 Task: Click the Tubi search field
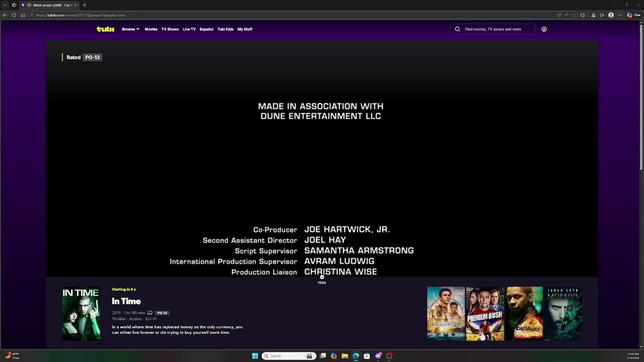[493, 29]
